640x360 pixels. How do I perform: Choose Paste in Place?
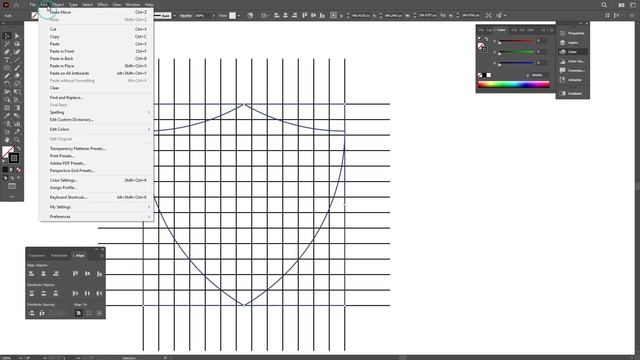[x=97, y=66]
